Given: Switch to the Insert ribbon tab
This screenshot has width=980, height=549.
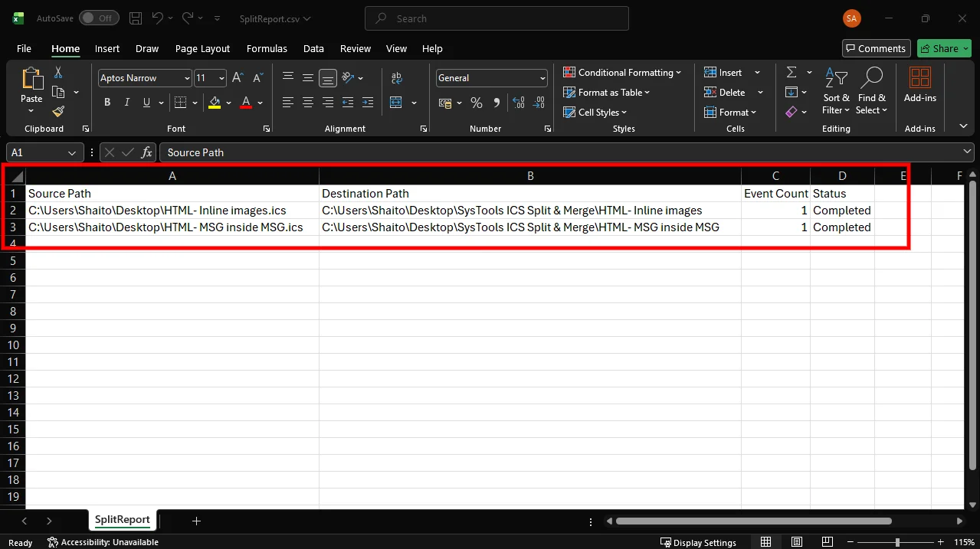Looking at the screenshot, I should (x=107, y=48).
